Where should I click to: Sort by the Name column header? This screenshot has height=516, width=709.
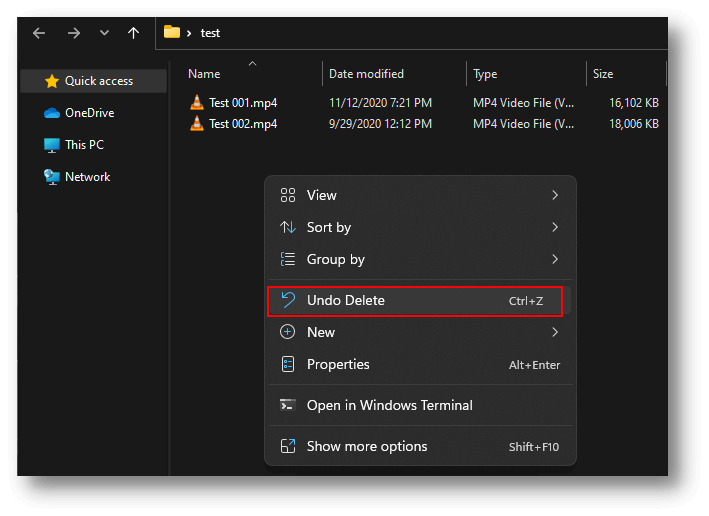(x=204, y=74)
